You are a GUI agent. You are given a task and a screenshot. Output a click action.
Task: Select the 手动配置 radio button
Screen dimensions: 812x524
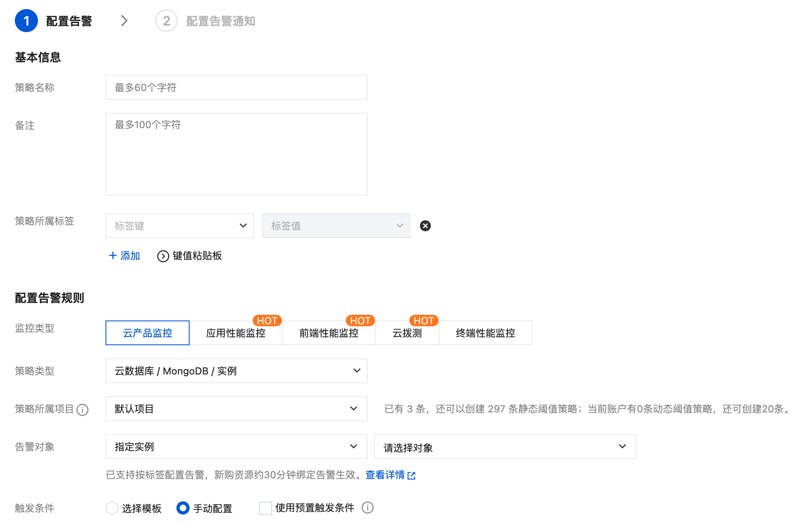pos(183,508)
